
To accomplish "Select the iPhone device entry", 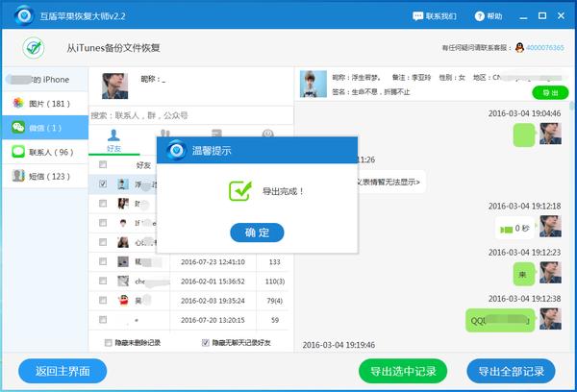I will pyautogui.click(x=45, y=80).
